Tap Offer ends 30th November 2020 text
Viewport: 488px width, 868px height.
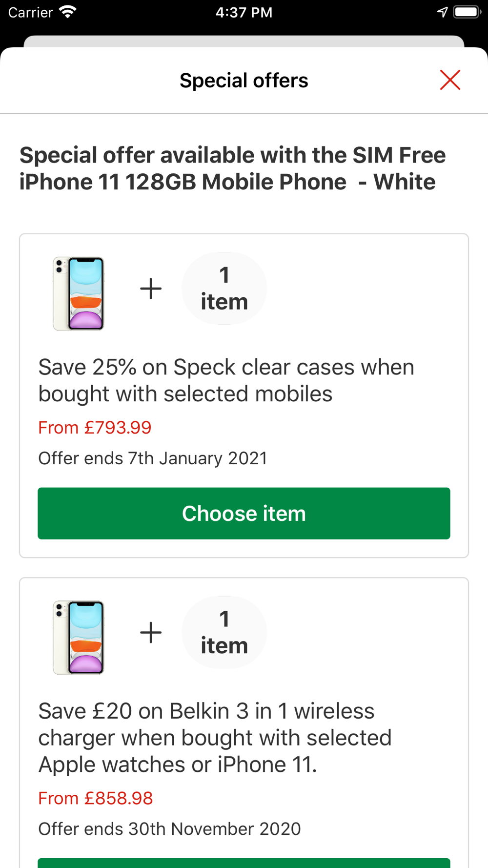[x=169, y=829]
